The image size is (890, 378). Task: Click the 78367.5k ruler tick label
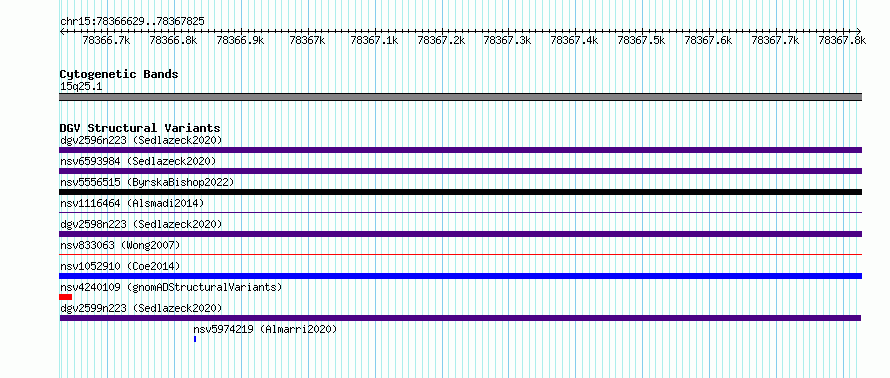(x=641, y=40)
